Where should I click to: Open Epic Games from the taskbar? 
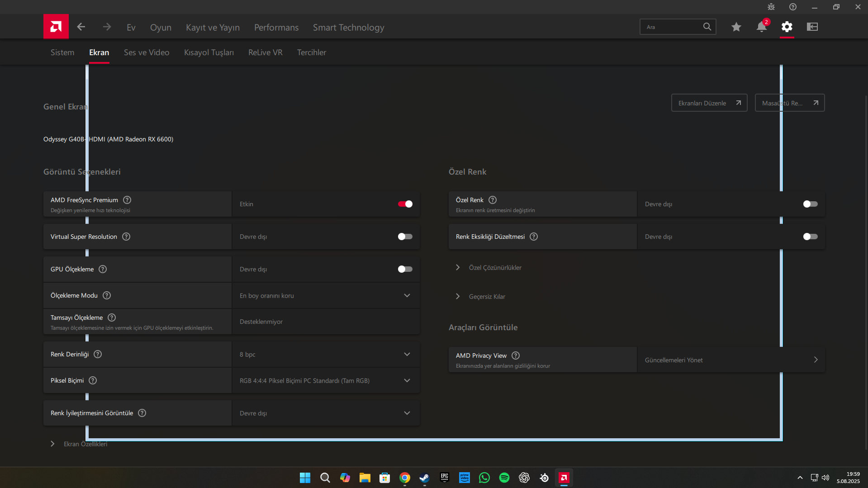click(x=445, y=478)
